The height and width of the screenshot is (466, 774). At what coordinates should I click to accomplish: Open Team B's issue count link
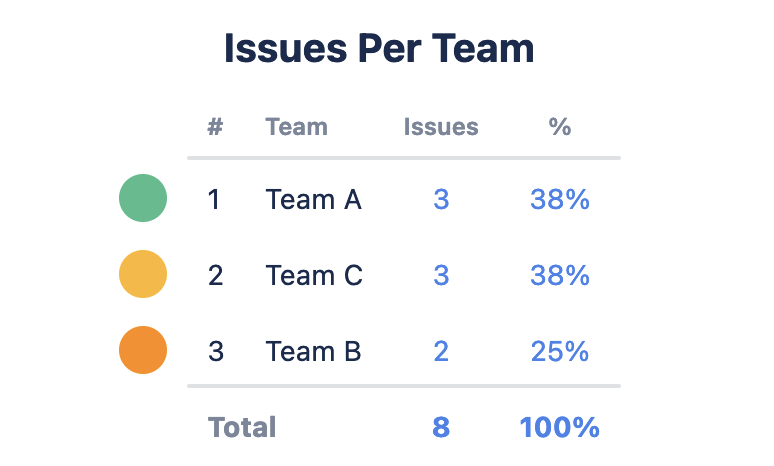coord(441,352)
